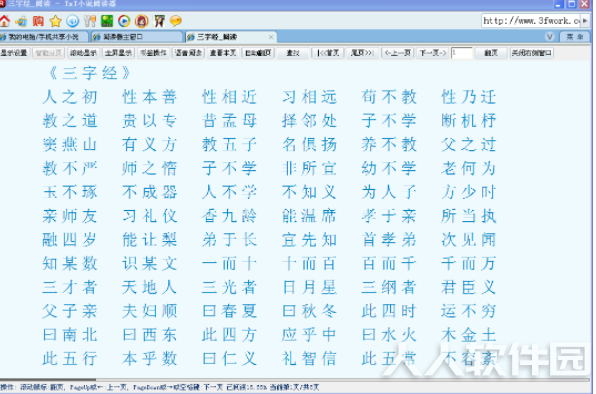The image size is (596, 394).
Task: Click the 上一页 previous page button
Action: (x=398, y=53)
